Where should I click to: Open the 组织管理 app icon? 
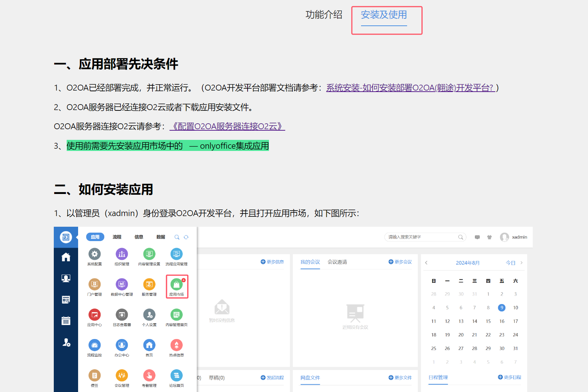coord(122,254)
